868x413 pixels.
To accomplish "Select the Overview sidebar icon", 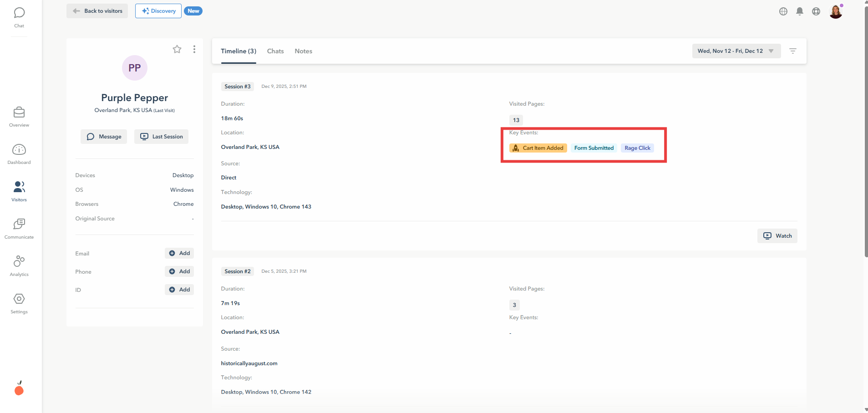I will pos(19,113).
